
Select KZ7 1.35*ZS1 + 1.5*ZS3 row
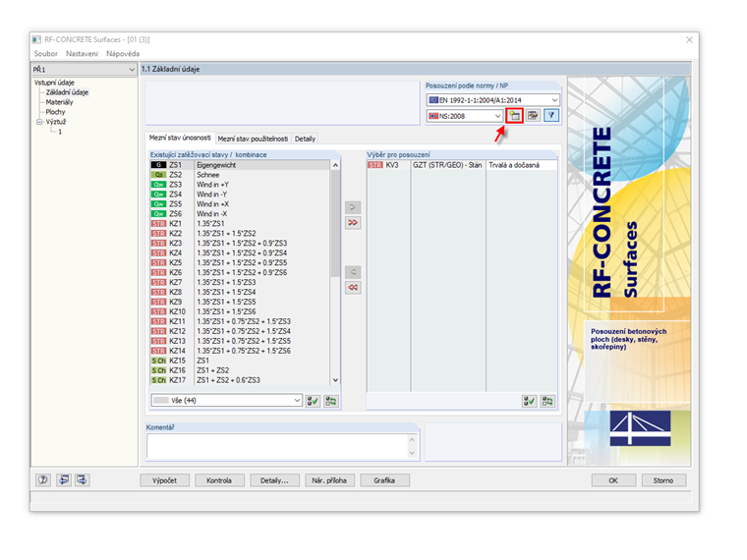pos(240,282)
